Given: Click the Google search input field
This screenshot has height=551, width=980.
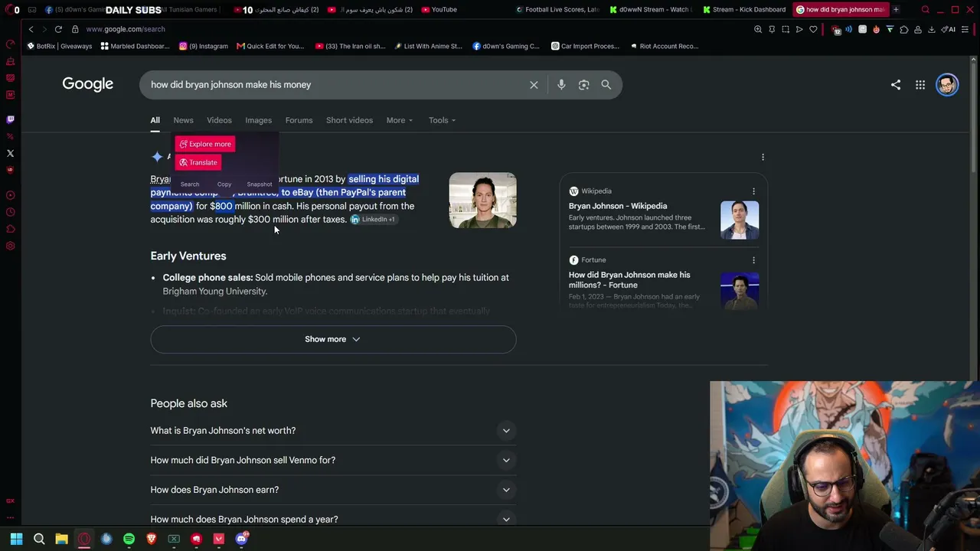Looking at the screenshot, I should (x=333, y=85).
